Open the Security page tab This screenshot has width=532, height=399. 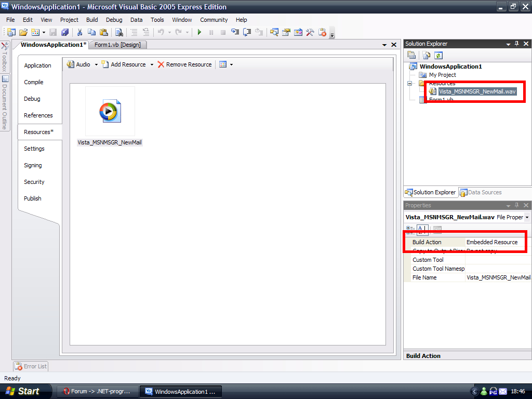coord(34,182)
